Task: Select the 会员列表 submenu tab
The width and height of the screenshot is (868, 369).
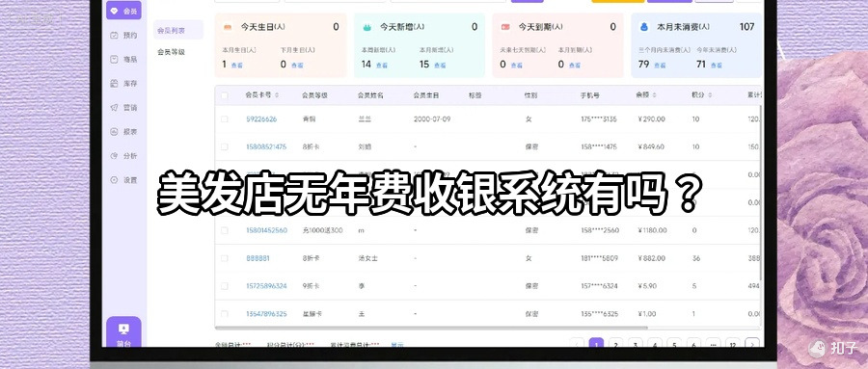Action: tap(177, 30)
